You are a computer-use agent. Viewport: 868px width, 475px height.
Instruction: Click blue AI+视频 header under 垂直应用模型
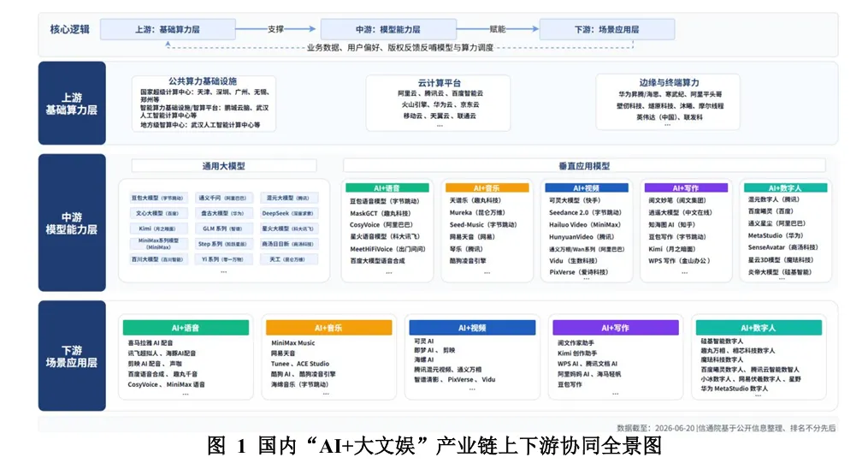[x=587, y=188]
